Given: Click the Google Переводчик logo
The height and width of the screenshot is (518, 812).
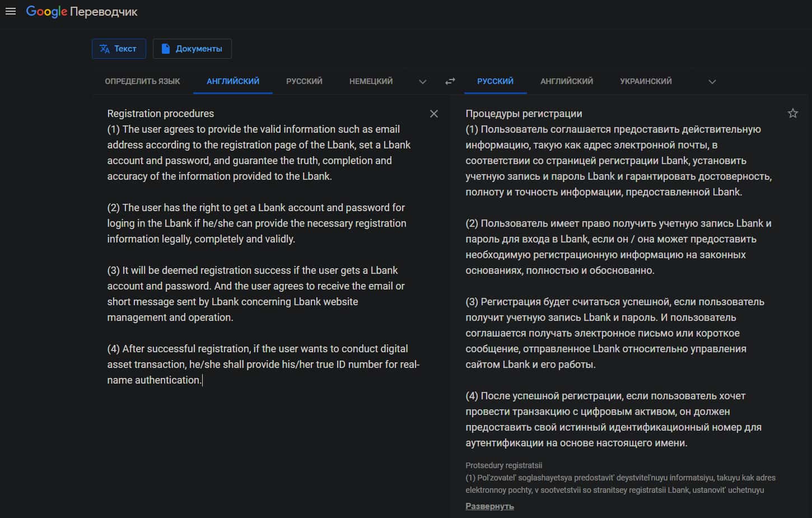Looking at the screenshot, I should coord(82,12).
